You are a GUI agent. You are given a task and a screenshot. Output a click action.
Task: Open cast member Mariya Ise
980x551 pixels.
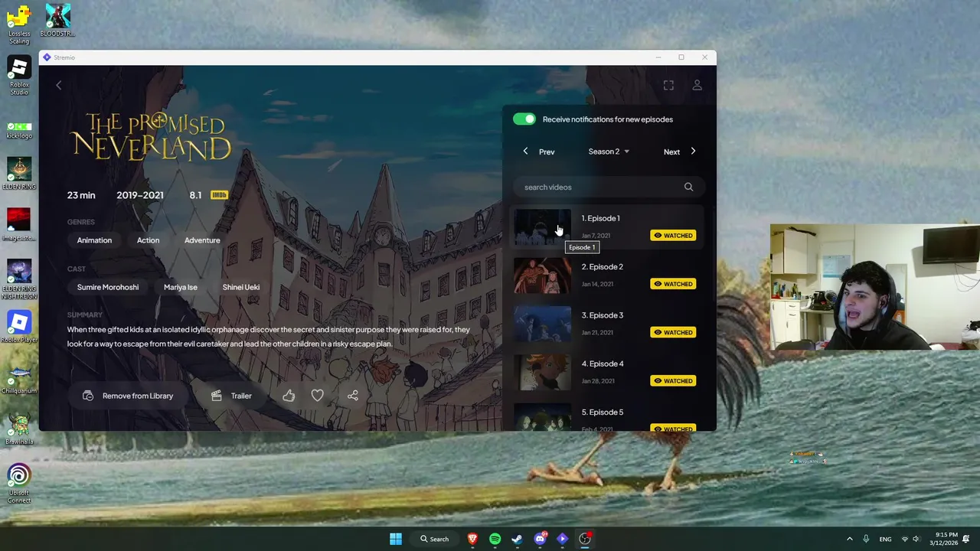click(181, 287)
